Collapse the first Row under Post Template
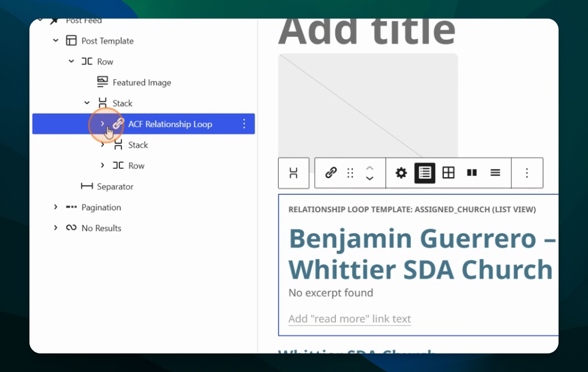The height and width of the screenshot is (372, 588). [x=71, y=61]
